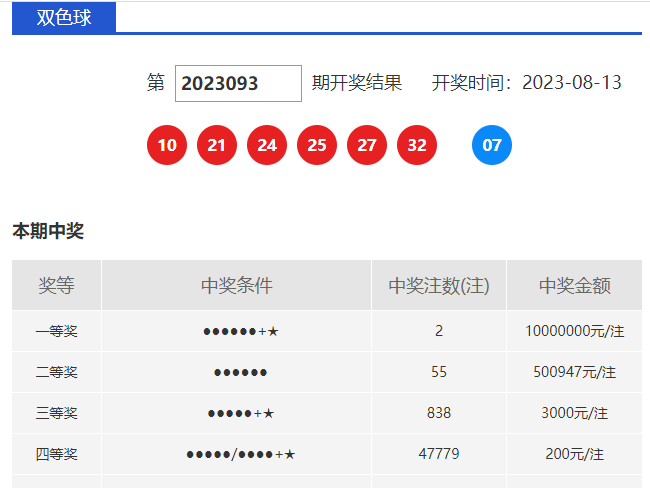This screenshot has height=488, width=650.
Task: Click the first prize winning condition dots
Action: (241, 331)
